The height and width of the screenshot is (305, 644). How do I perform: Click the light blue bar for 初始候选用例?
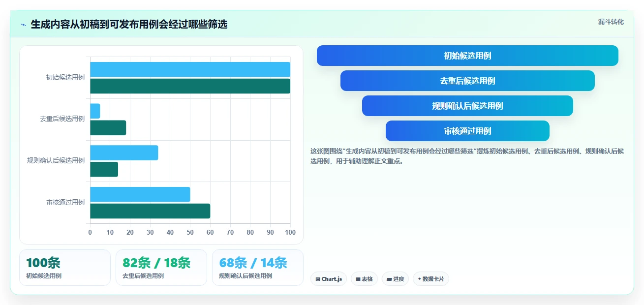tap(190, 69)
